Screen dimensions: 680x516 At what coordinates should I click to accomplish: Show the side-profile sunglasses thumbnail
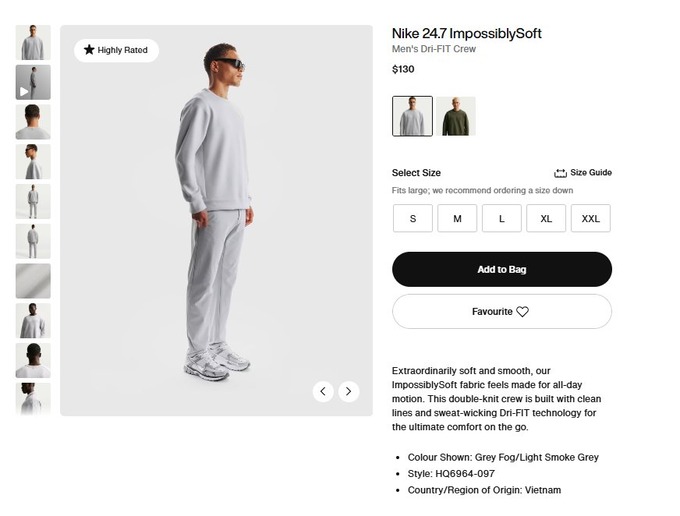pyautogui.click(x=33, y=162)
